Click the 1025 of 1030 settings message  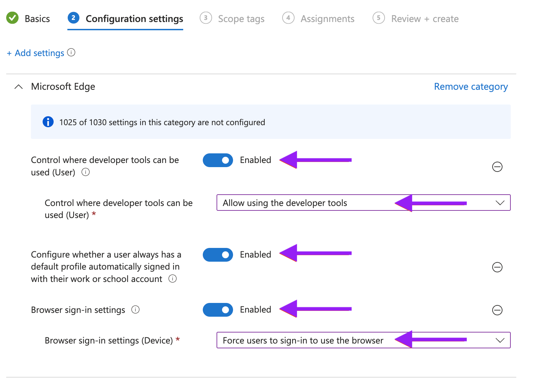[162, 122]
